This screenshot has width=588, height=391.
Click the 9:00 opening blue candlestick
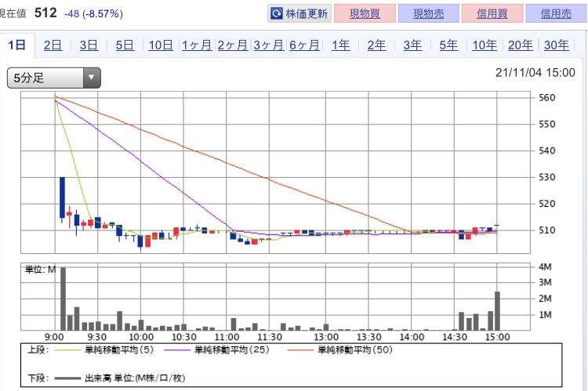[62, 197]
